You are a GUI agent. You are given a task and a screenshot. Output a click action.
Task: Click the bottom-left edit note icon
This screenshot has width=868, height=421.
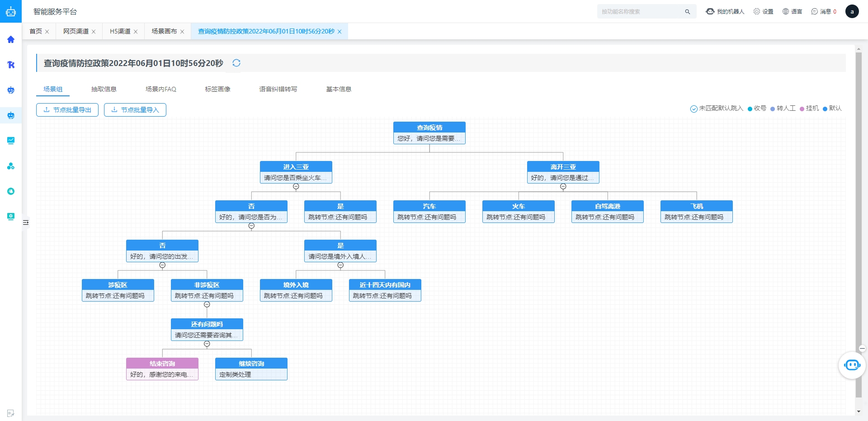(x=11, y=413)
